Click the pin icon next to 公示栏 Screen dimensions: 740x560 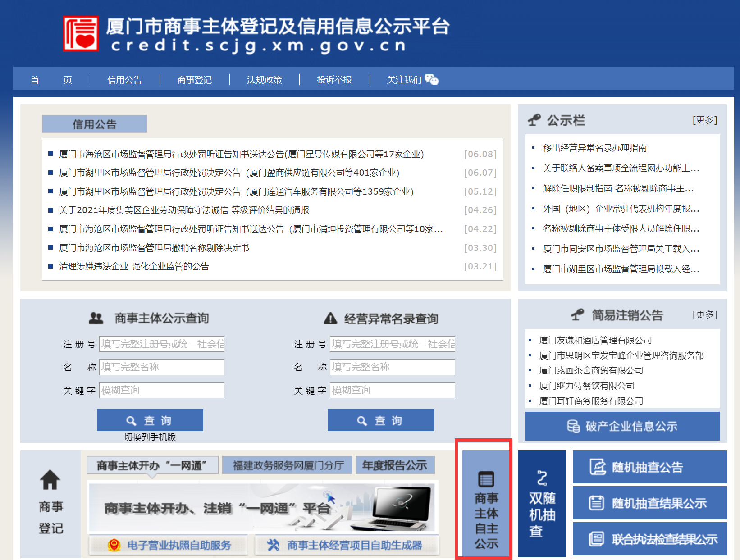point(534,120)
